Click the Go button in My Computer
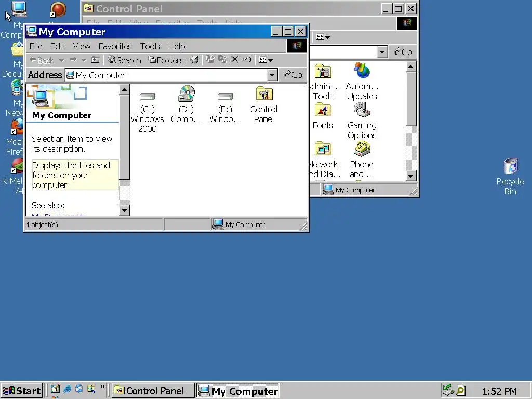Viewport: 532px width, 399px height. pyautogui.click(x=293, y=75)
